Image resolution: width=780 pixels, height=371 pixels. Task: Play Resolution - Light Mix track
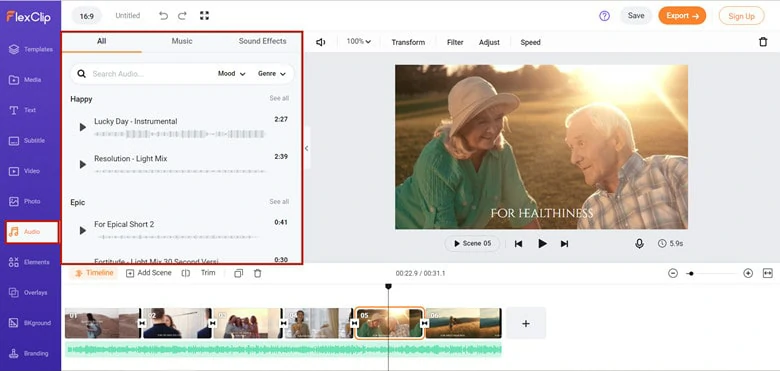point(83,165)
